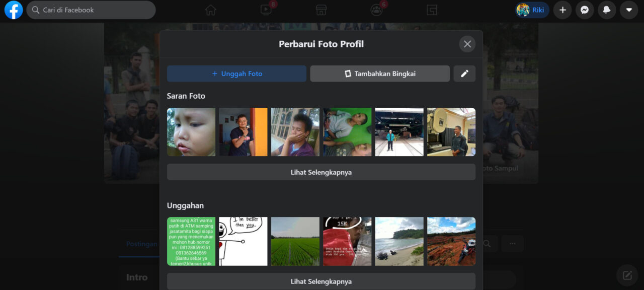The height and width of the screenshot is (290, 644).
Task: Open Groups with 6 notifications
Action: pos(376,10)
